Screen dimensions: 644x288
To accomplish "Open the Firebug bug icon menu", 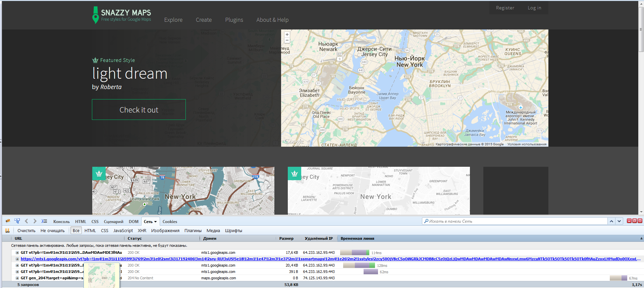I will coord(8,221).
